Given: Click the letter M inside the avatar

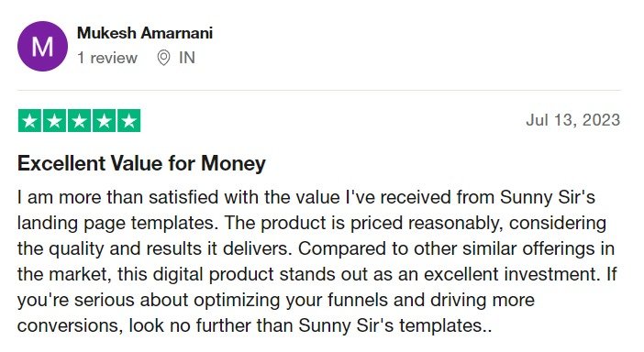Looking at the screenshot, I should click(x=42, y=47).
